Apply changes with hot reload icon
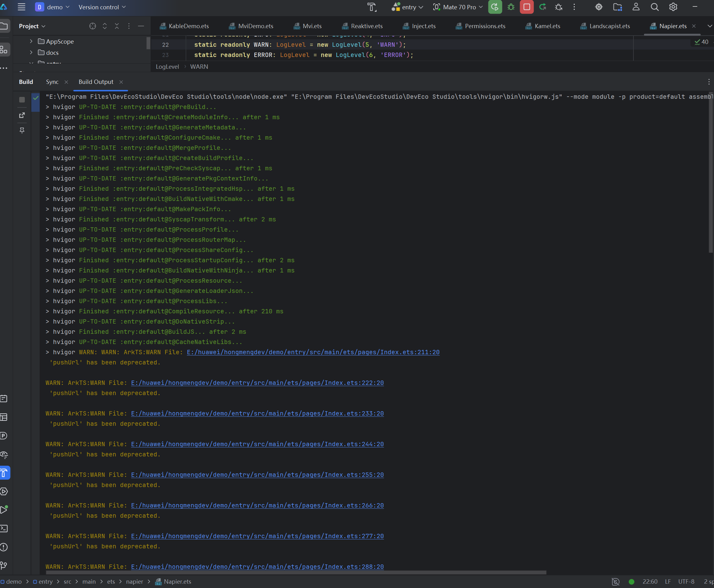Viewport: 714px width, 588px height. point(542,7)
